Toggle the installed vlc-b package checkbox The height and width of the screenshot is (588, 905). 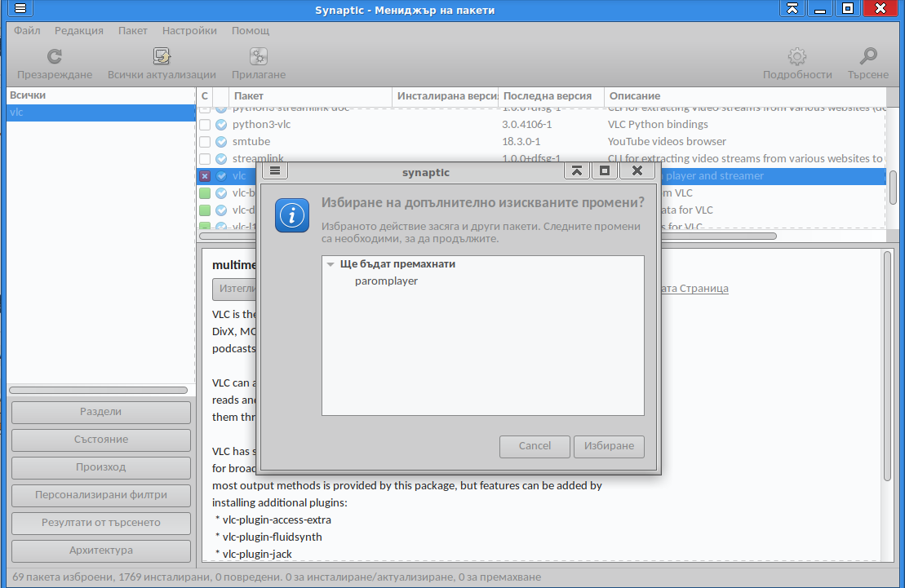point(205,193)
